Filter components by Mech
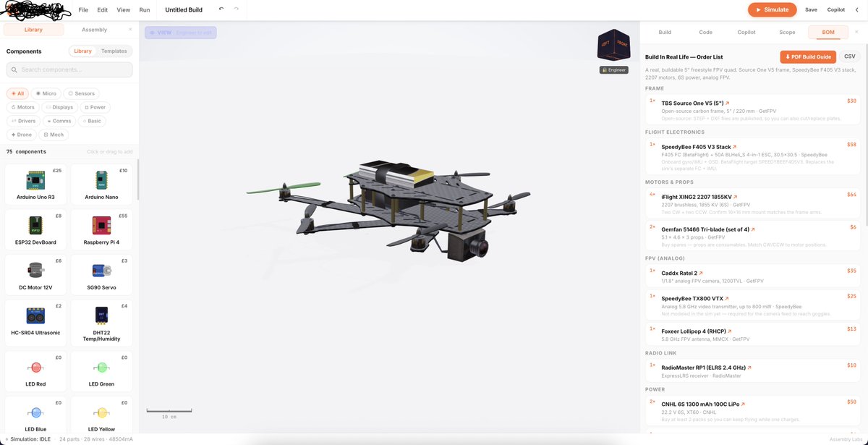868x445 pixels. (x=54, y=135)
